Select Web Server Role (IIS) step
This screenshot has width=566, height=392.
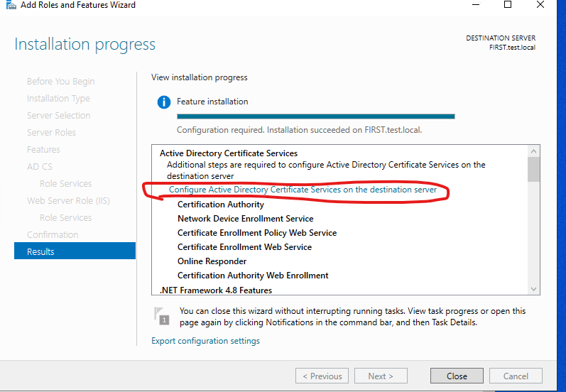click(68, 201)
